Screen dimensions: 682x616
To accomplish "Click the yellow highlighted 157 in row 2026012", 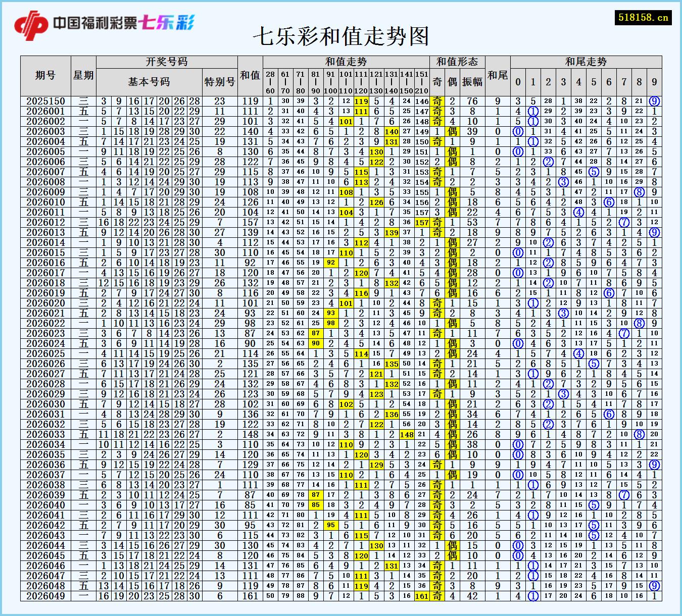I will pyautogui.click(x=422, y=223).
